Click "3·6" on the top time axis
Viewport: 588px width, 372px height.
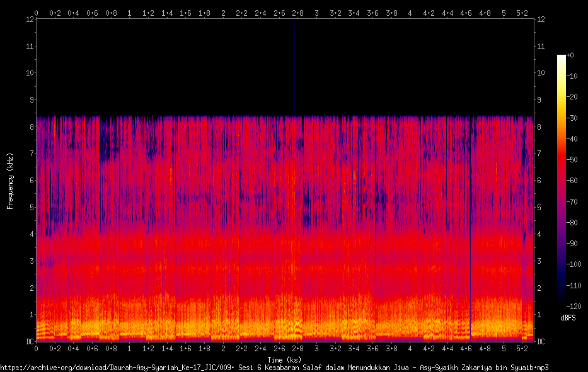pyautogui.click(x=372, y=13)
